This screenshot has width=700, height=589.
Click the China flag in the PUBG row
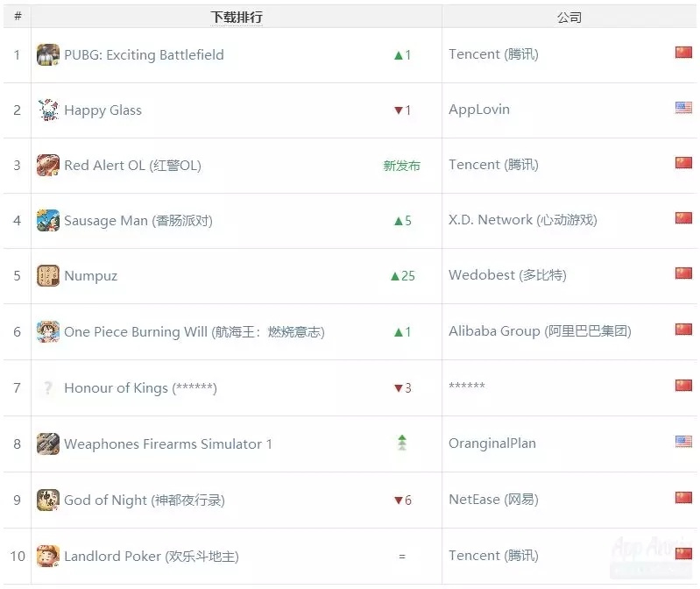683,53
